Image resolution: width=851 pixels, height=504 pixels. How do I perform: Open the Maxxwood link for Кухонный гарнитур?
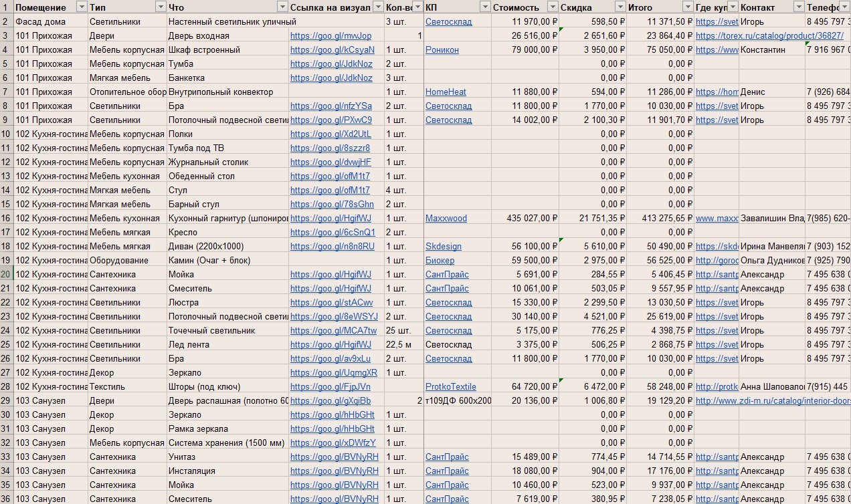click(x=446, y=218)
